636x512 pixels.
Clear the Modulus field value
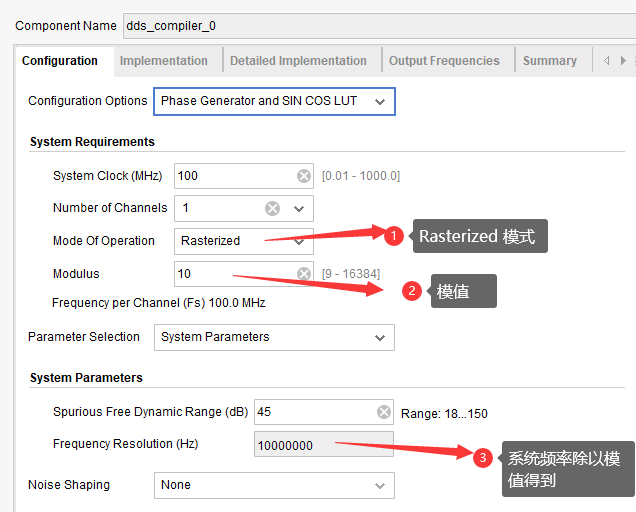click(x=304, y=274)
